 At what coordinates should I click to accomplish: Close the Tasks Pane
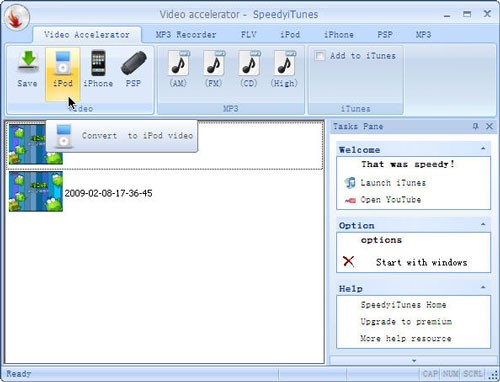(489, 126)
